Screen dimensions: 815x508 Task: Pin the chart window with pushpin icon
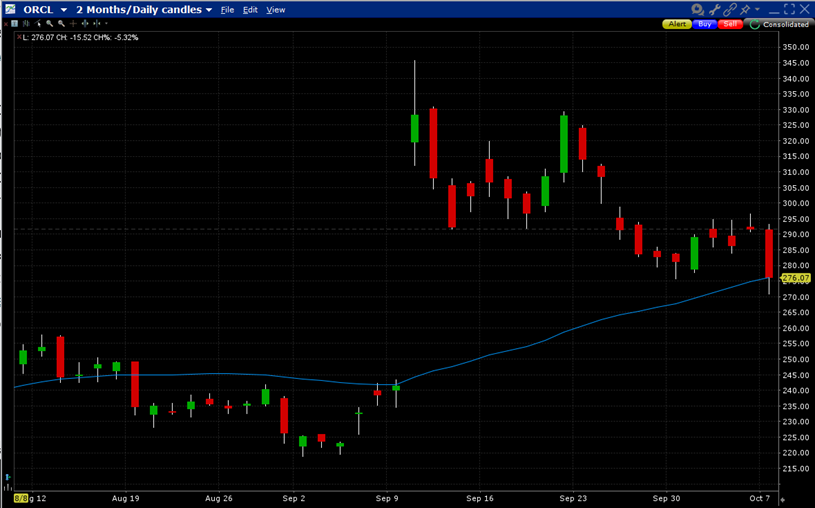746,9
